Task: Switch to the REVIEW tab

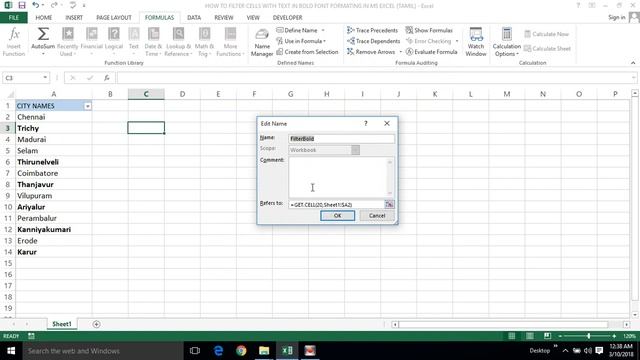Action: [224, 18]
